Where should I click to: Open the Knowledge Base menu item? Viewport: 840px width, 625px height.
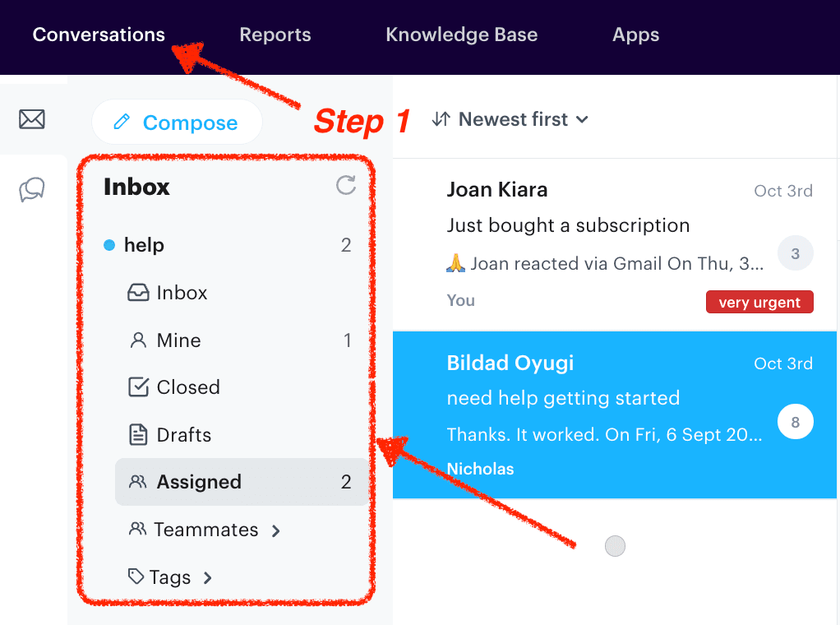tap(461, 35)
